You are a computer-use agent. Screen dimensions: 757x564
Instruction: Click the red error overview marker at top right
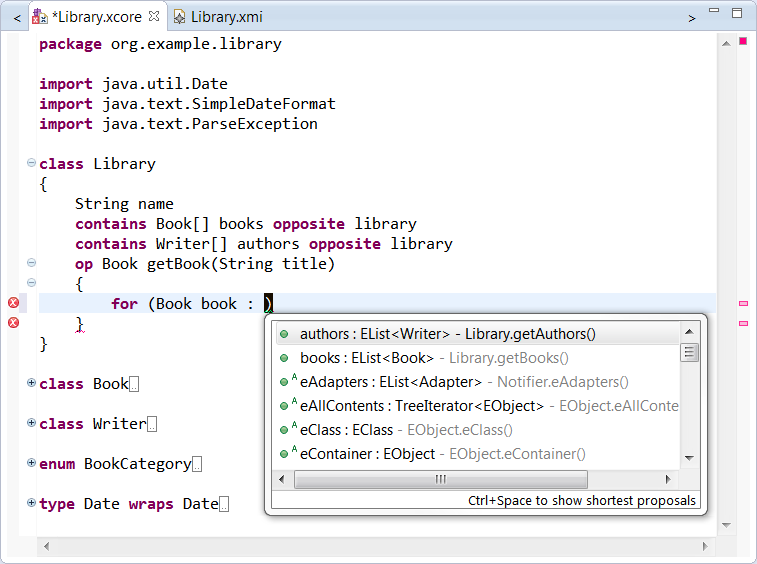pyautogui.click(x=743, y=41)
